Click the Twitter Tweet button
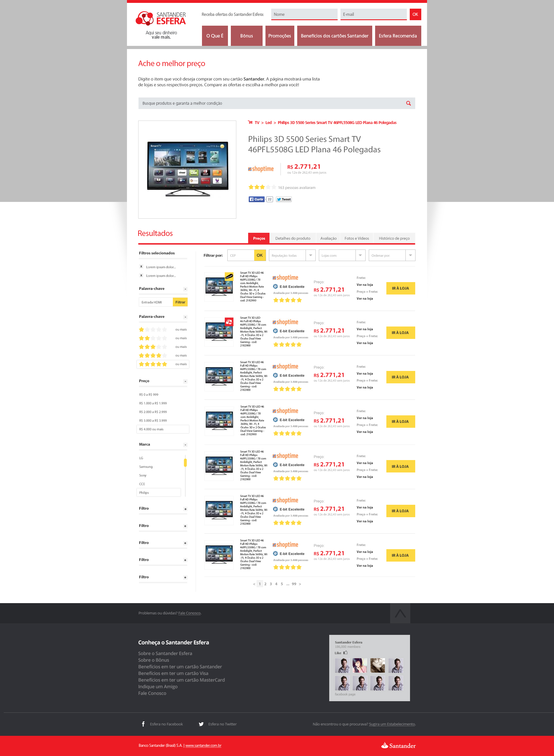 click(x=284, y=199)
